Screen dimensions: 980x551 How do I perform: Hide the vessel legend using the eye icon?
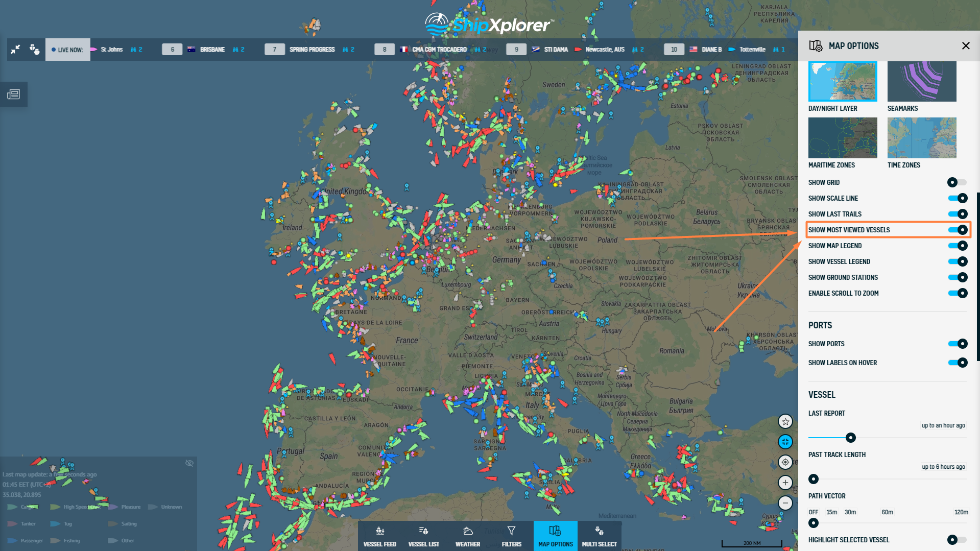[x=189, y=463]
